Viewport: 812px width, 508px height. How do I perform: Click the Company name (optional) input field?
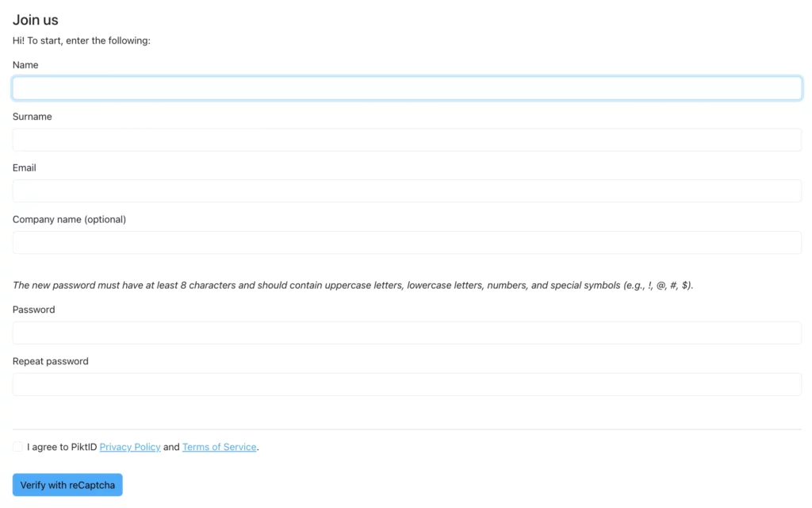click(x=406, y=242)
